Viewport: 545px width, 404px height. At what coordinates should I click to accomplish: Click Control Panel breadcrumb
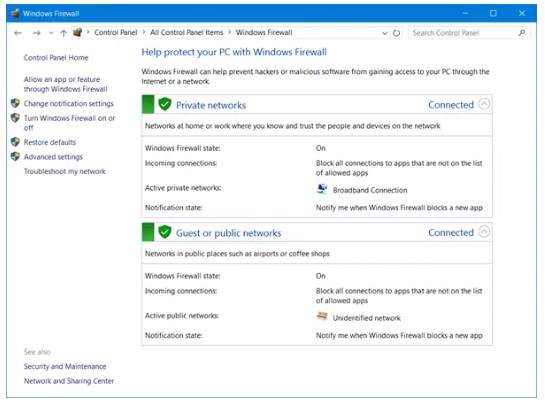(116, 32)
